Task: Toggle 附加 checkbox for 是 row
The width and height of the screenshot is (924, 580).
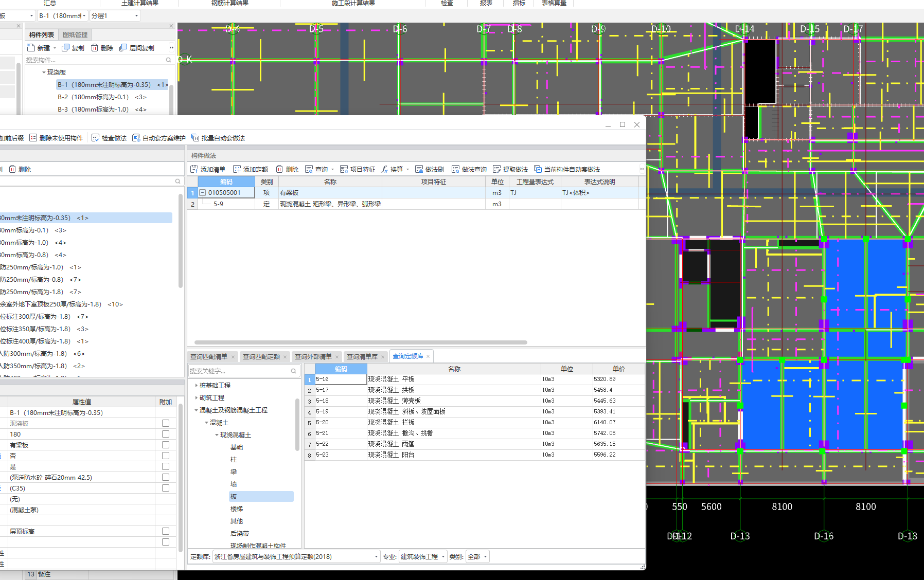Action: pos(166,466)
